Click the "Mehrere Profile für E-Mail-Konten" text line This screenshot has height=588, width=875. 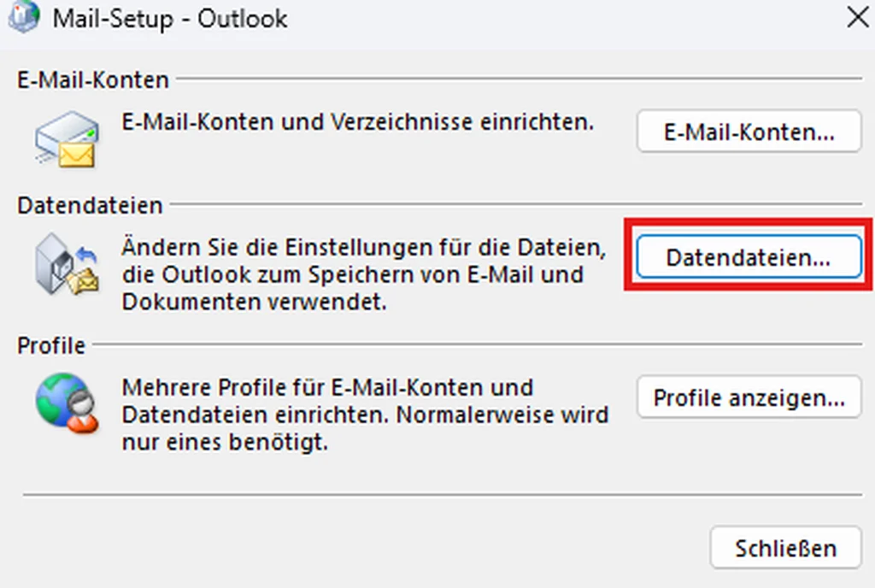(x=328, y=387)
